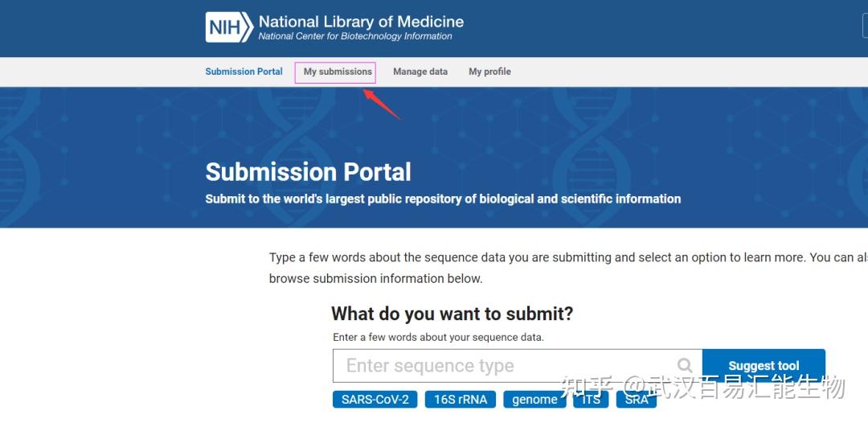Click the red arrow annotation under My submissions

coord(382,104)
